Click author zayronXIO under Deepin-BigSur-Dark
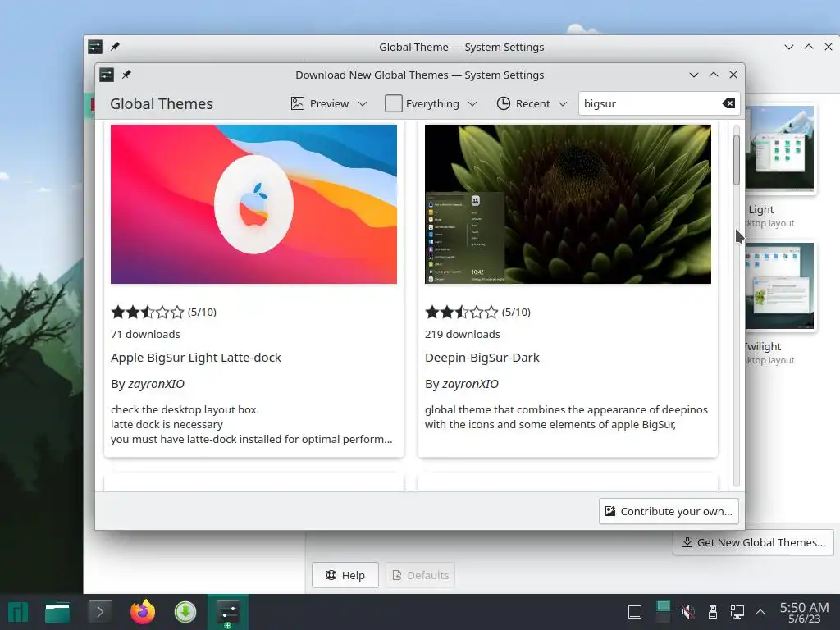This screenshot has width=840, height=630. point(470,384)
